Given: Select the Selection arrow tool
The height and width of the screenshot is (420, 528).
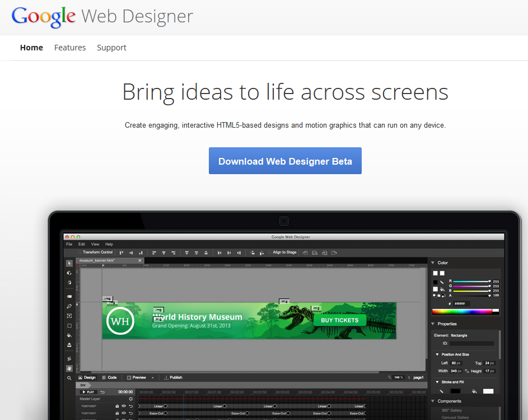Looking at the screenshot, I should [x=69, y=263].
